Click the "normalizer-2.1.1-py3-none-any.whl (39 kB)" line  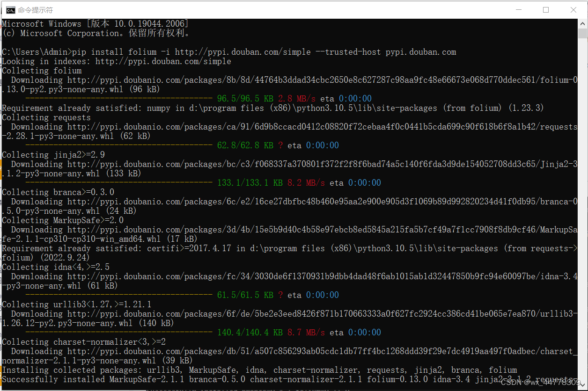[97, 361]
